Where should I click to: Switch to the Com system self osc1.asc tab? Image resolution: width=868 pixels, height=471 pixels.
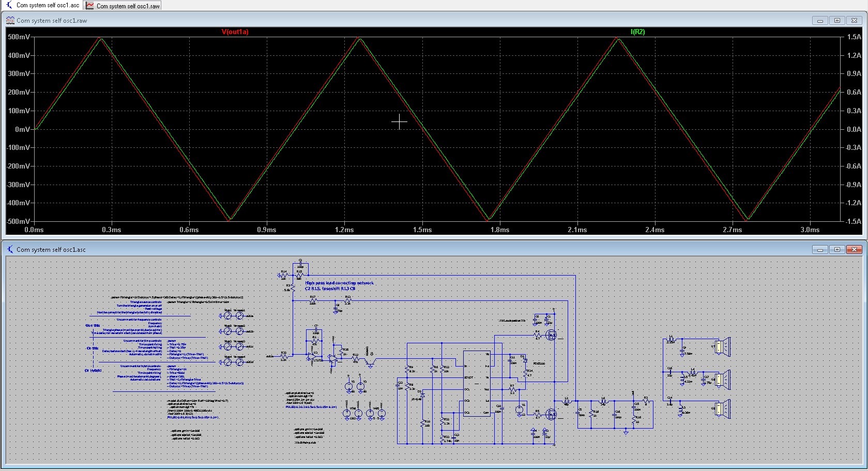tap(42, 5)
